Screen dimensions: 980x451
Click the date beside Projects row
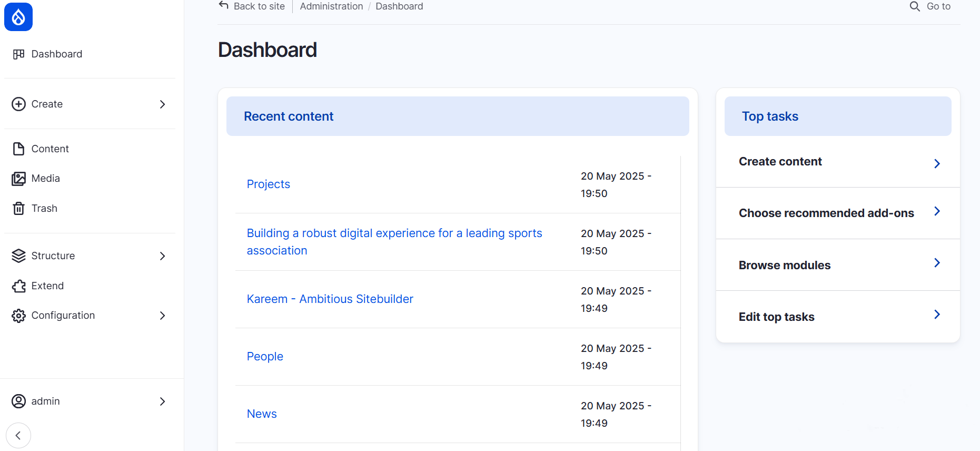(616, 185)
